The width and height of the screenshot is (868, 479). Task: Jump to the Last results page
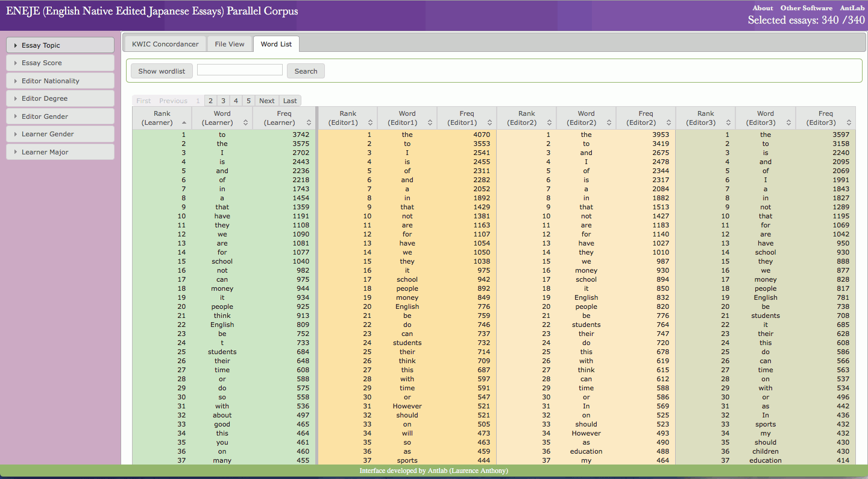290,101
